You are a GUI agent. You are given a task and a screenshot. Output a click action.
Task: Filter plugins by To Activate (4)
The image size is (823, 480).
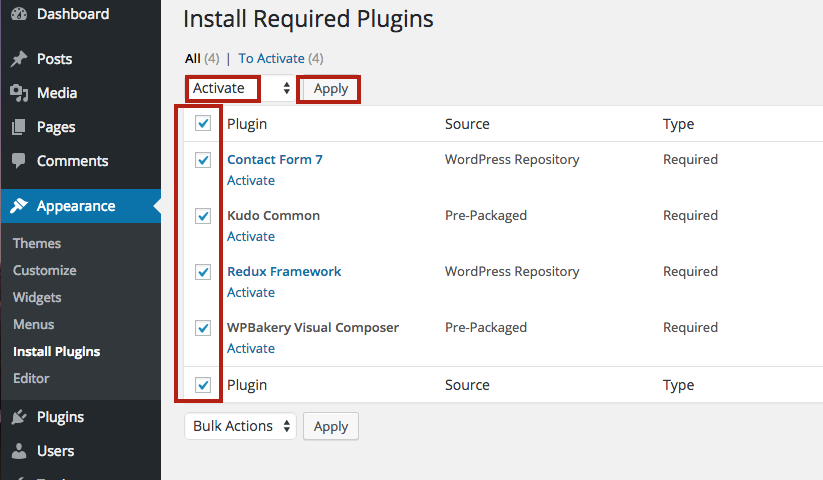pyautogui.click(x=281, y=58)
